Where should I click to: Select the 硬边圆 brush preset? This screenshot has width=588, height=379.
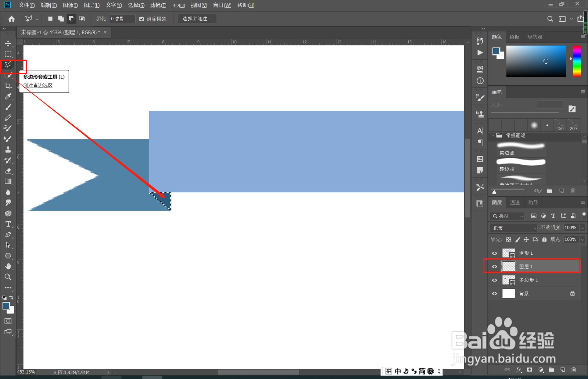[x=521, y=165]
